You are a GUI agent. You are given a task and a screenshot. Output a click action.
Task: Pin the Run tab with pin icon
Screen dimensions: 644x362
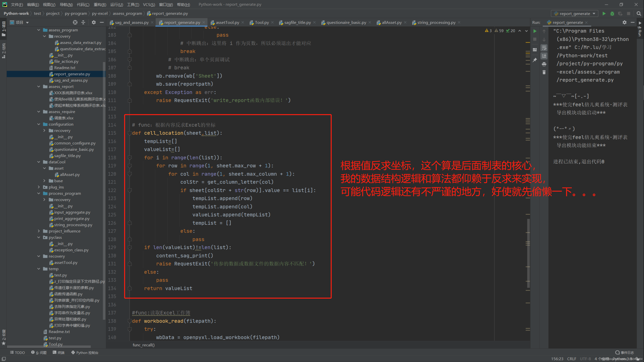tap(535, 60)
